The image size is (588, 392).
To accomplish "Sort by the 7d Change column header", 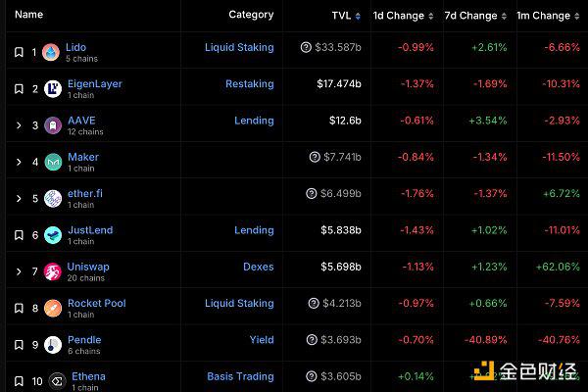I will pos(475,16).
